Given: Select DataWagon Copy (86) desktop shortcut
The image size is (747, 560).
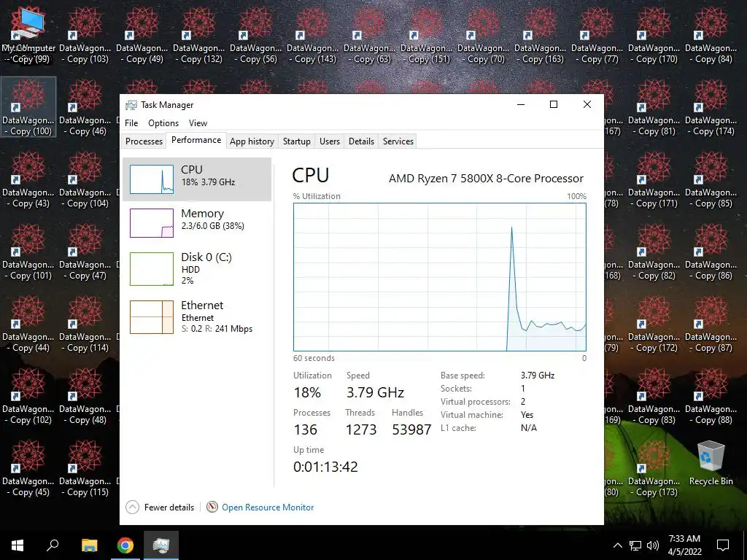Looking at the screenshot, I should (711, 252).
